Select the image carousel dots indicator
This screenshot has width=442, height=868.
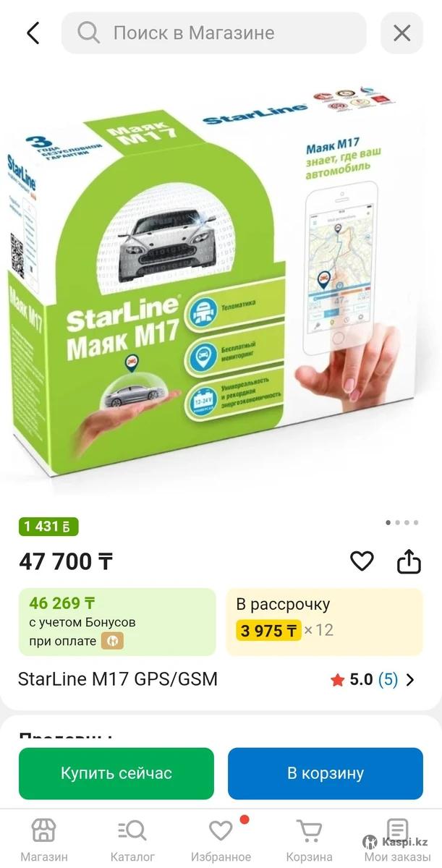pos(402,522)
